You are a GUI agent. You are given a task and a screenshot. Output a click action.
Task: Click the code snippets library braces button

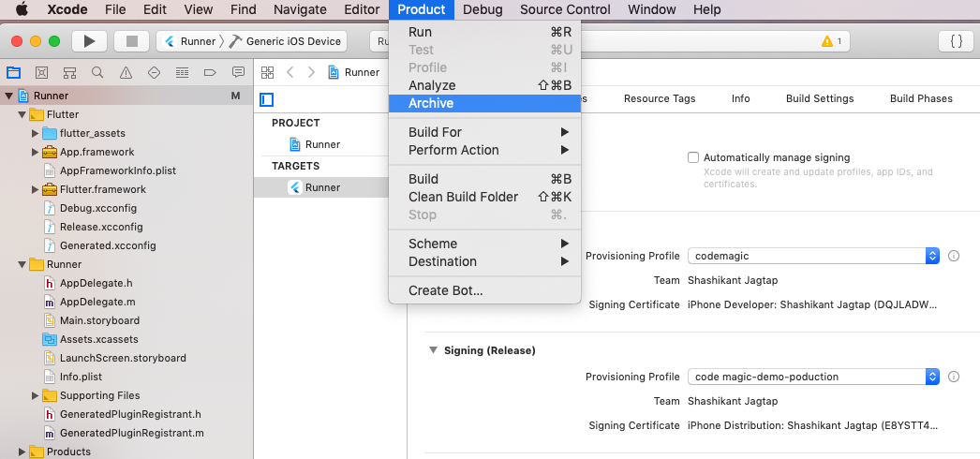pyautogui.click(x=956, y=41)
